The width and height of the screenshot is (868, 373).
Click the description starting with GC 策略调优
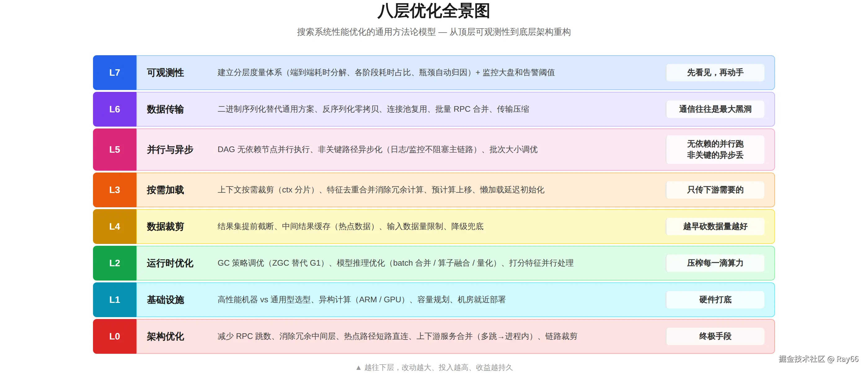(396, 263)
